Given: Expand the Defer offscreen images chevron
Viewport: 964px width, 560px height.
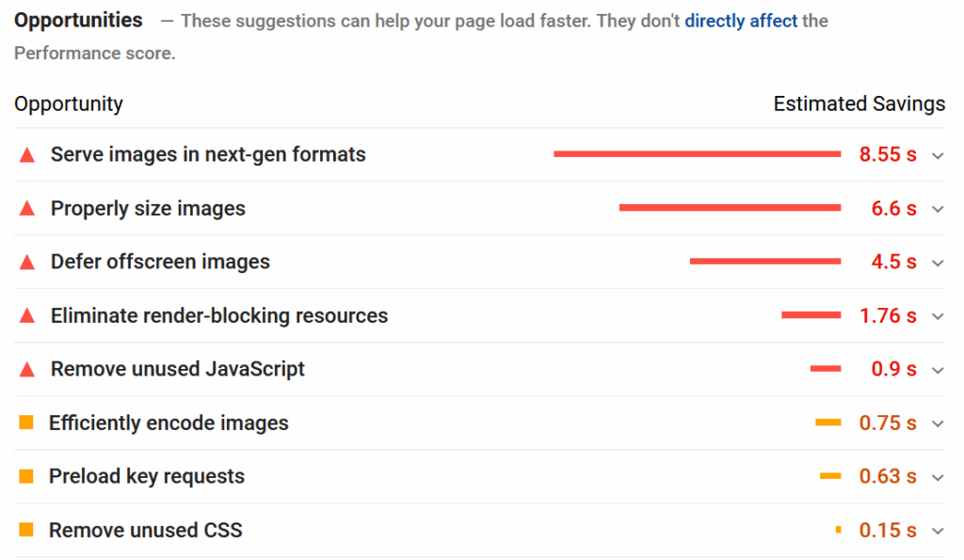Looking at the screenshot, I should 938,264.
